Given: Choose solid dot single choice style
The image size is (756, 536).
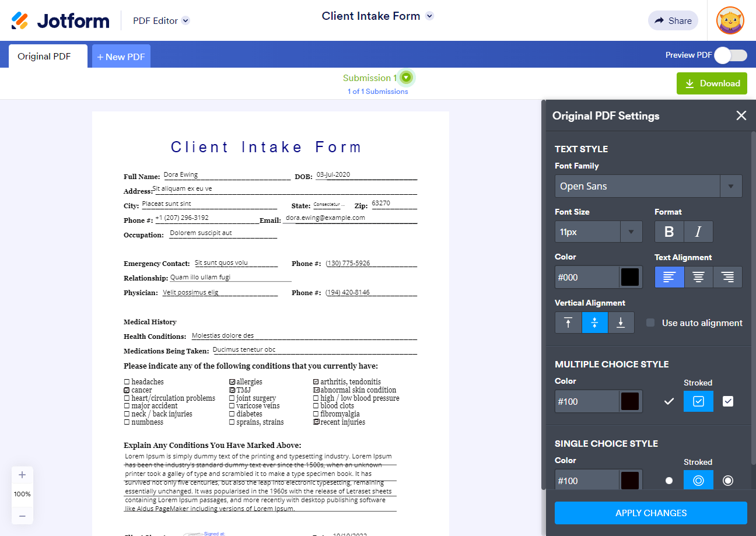Looking at the screenshot, I should [x=669, y=481].
